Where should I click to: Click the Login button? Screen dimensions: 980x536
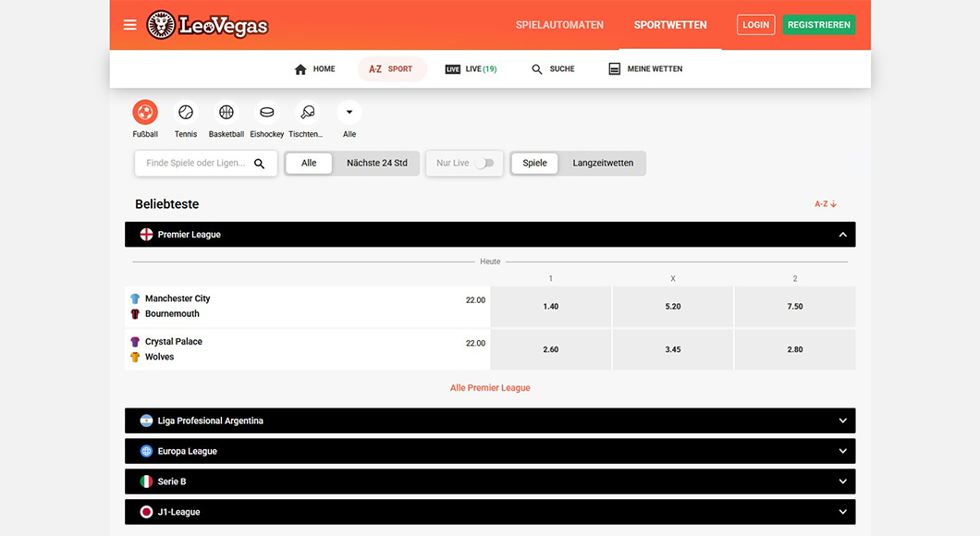pos(755,25)
